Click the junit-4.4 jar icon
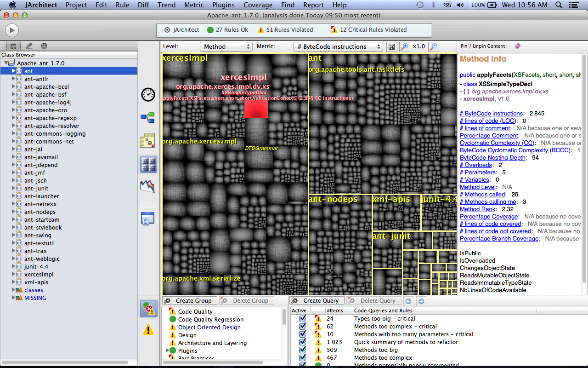The width and height of the screenshot is (588, 368). point(19,267)
